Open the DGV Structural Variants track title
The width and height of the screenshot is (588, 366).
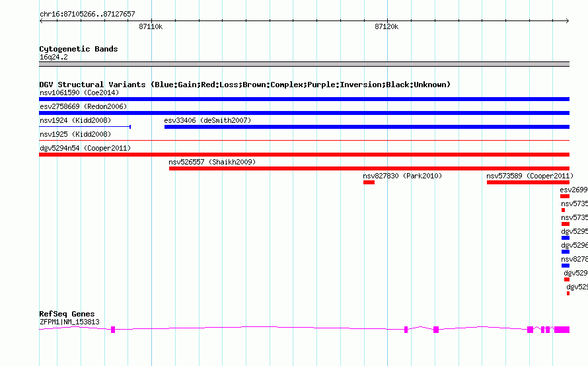[245, 85]
